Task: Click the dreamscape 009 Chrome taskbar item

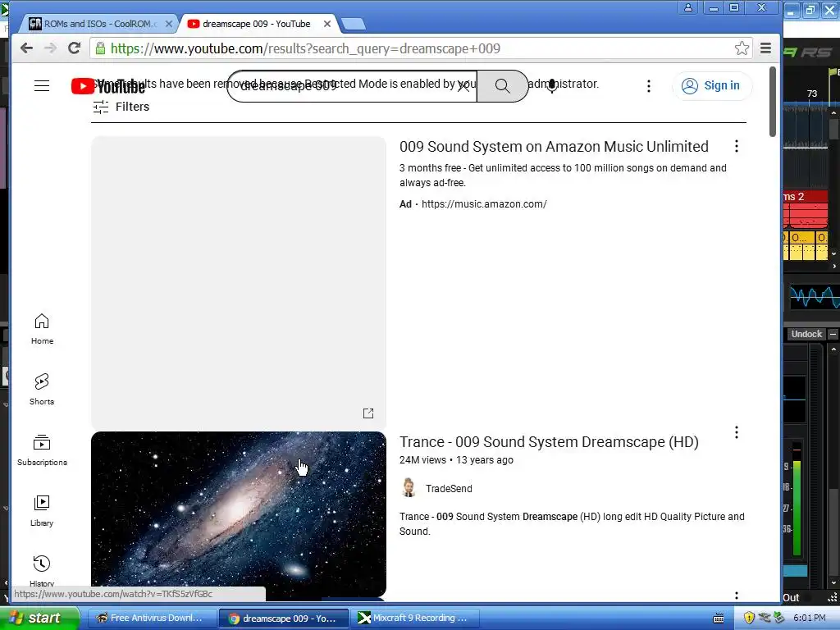Action: [x=283, y=618]
